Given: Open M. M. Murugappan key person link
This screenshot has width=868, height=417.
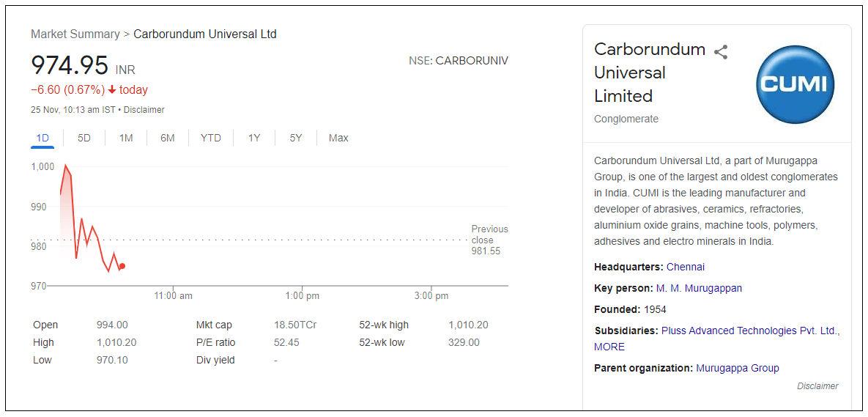Looking at the screenshot, I should (x=699, y=288).
